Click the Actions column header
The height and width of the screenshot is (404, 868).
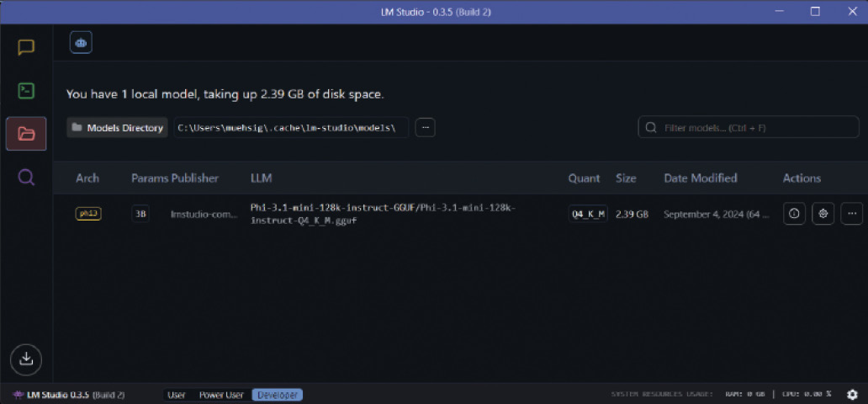[802, 178]
